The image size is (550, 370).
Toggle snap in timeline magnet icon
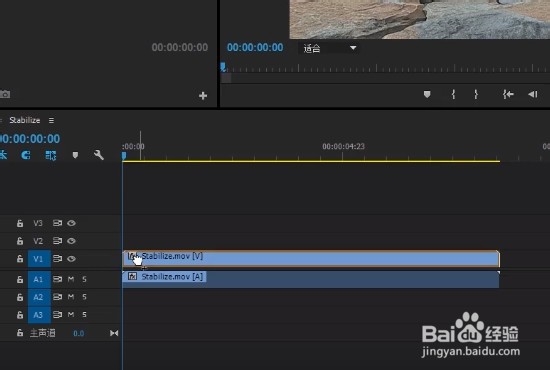(26, 155)
